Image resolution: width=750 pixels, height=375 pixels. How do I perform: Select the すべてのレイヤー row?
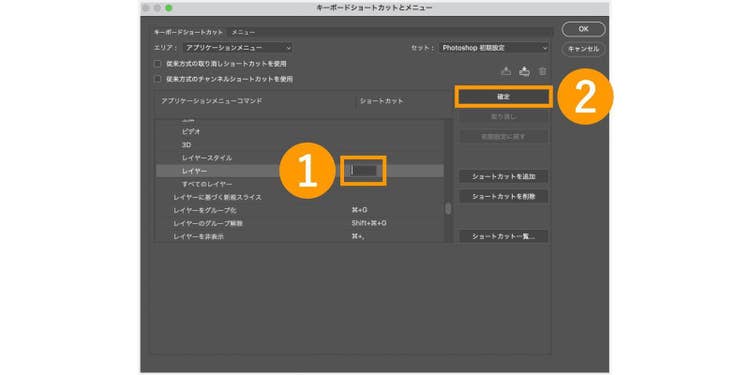pyautogui.click(x=299, y=184)
